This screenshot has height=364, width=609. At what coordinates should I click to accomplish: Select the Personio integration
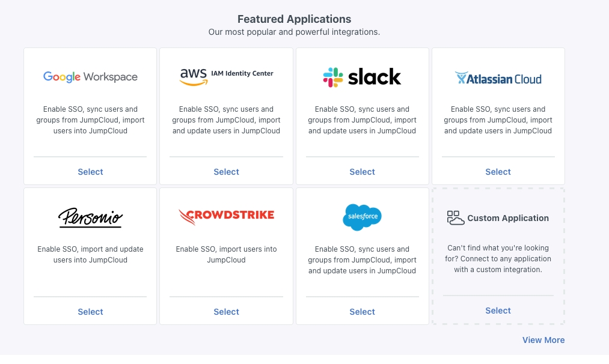90,312
